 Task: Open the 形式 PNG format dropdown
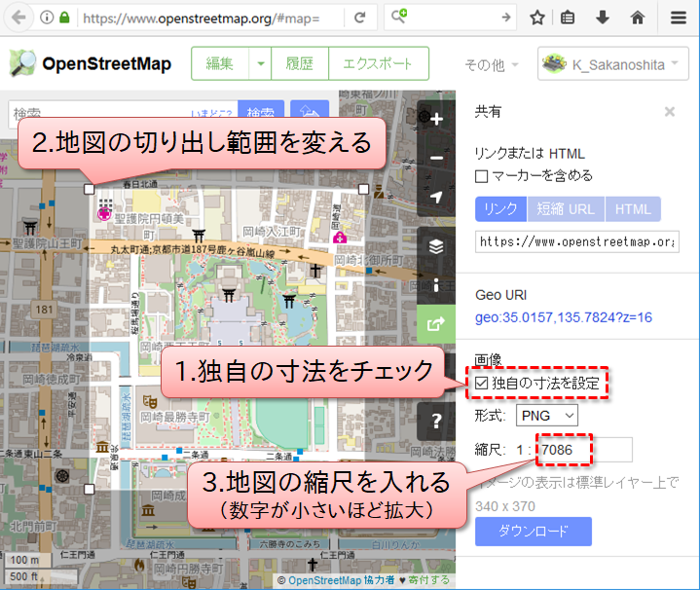coord(547,416)
